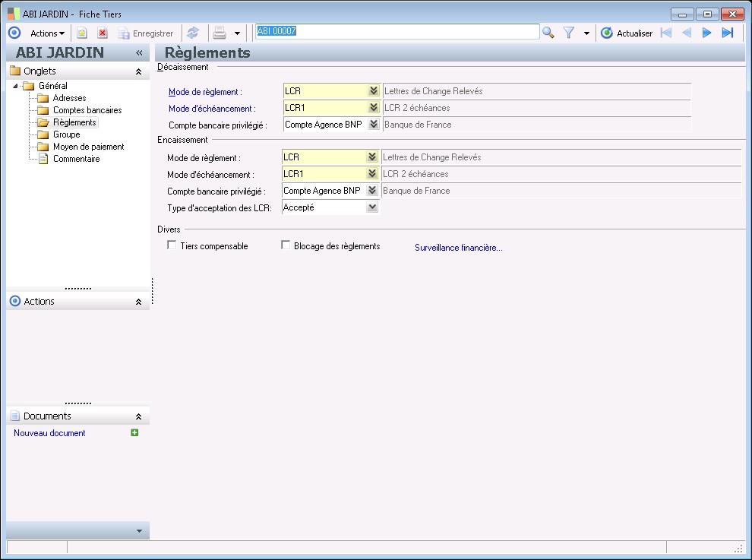The width and height of the screenshot is (752, 560).
Task: Collapse the Général tree node
Action: coord(16,86)
